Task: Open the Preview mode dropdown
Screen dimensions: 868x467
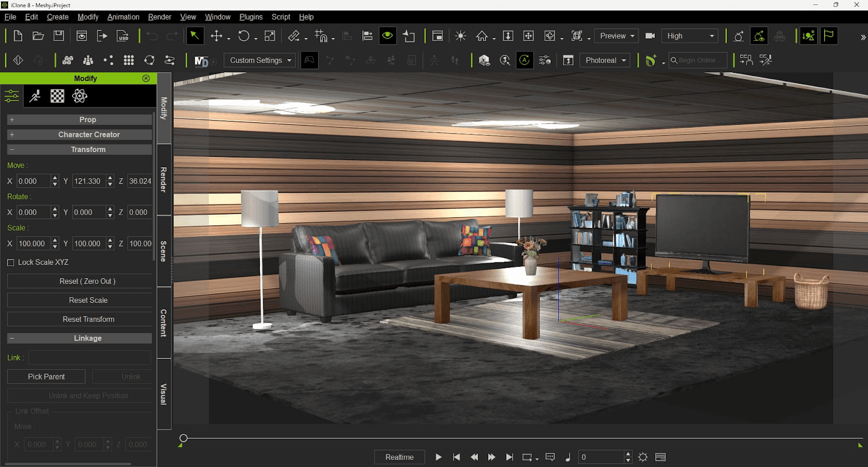Action: click(x=616, y=36)
